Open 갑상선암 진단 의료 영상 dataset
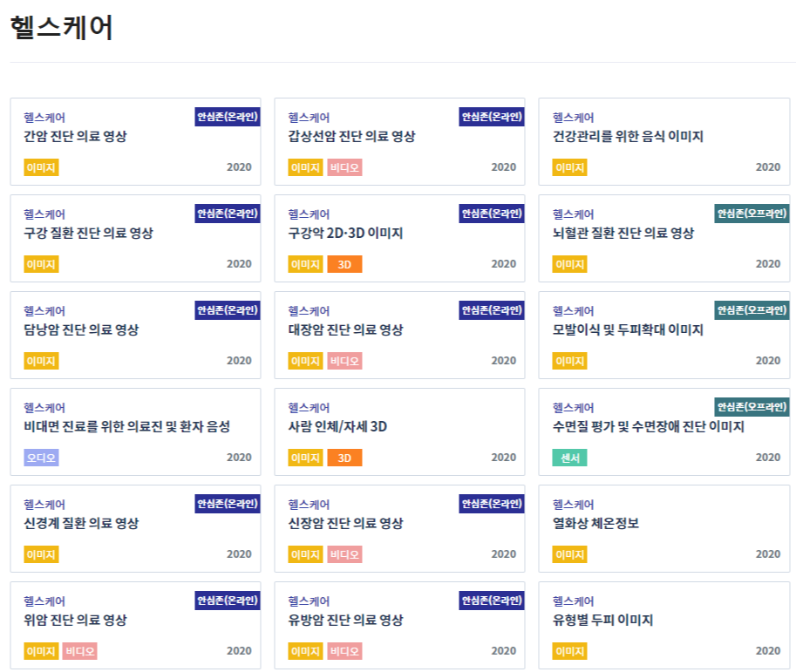The height and width of the screenshot is (672, 796). click(x=399, y=141)
